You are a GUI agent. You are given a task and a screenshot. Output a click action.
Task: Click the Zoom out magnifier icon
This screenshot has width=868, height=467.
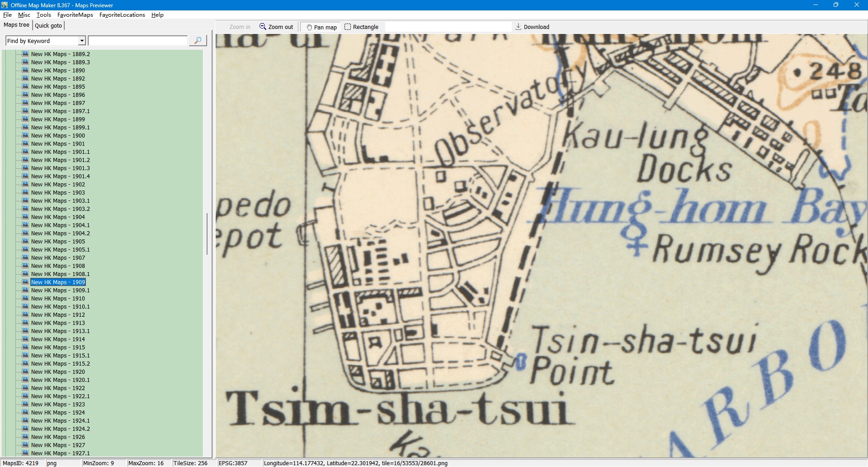pos(263,27)
